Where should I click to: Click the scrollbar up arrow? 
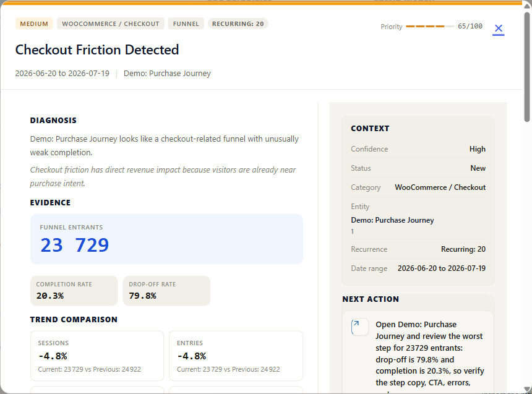(527, 6)
